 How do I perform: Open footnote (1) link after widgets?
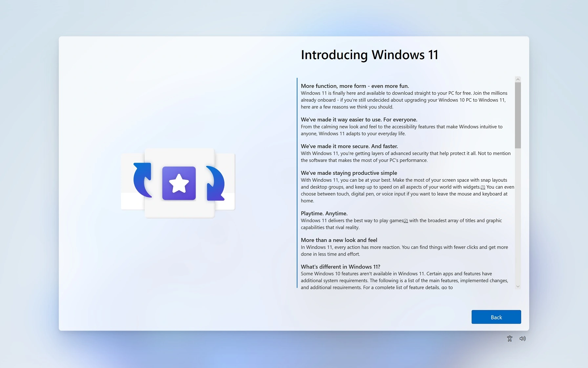483,187
